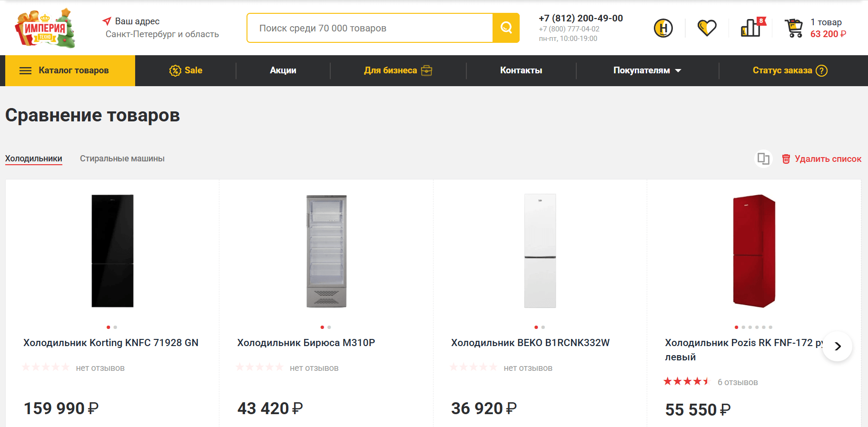Expand the Покупателям dropdown menu
The image size is (868, 427).
647,70
